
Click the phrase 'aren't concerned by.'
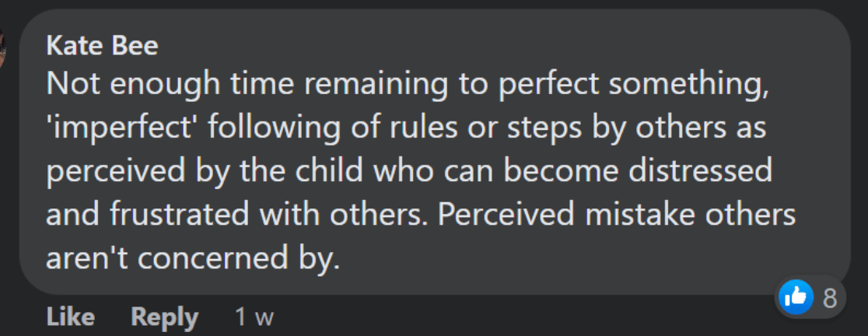tap(192, 258)
